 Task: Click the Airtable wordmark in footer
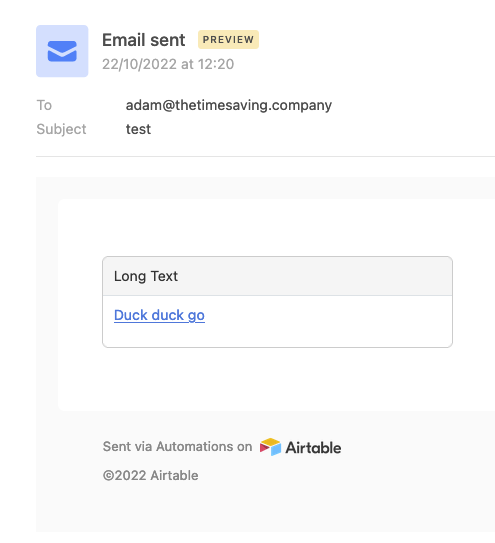pyautogui.click(x=313, y=447)
